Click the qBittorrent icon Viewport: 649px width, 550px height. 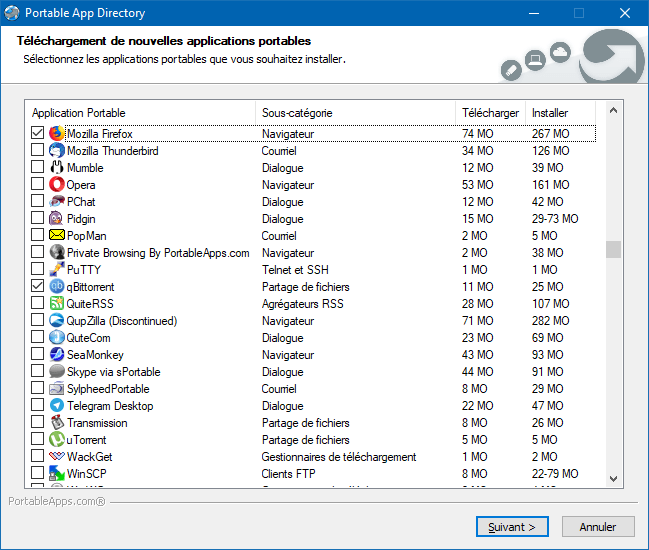pos(57,286)
